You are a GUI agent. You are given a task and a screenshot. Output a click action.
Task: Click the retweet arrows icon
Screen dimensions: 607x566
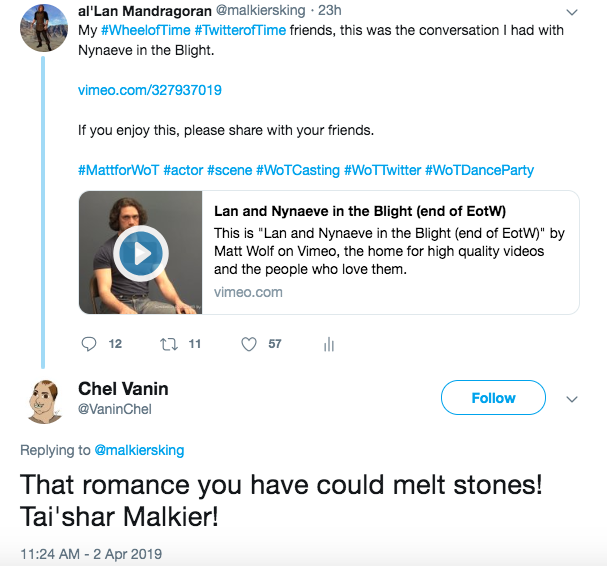169,344
